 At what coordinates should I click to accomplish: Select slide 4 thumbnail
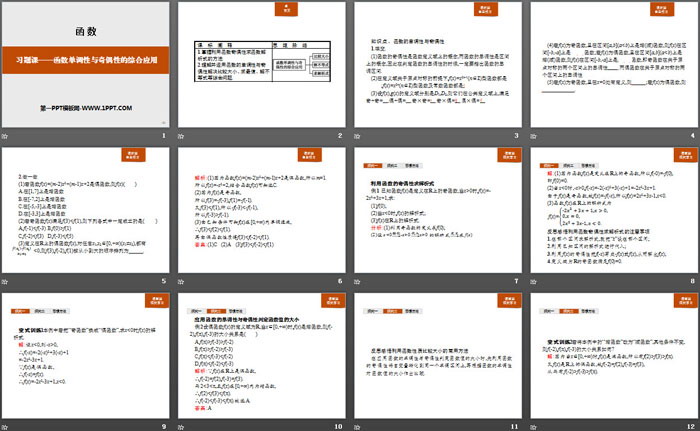click(x=614, y=65)
